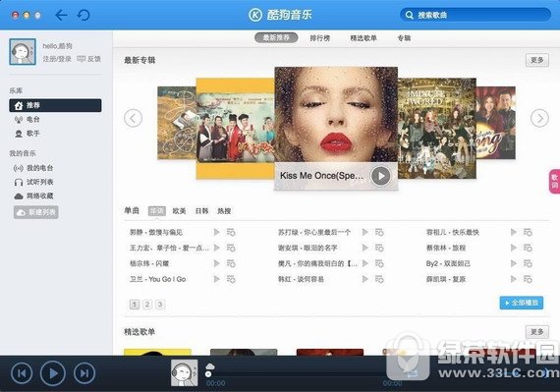This screenshot has width=560, height=392.
Task: Play 韩红 - 谈何容易
Action: (364, 279)
